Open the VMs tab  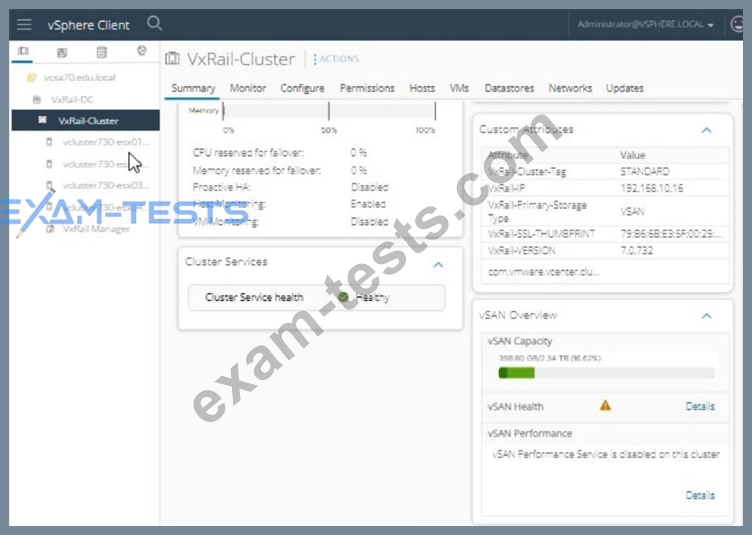coord(459,88)
